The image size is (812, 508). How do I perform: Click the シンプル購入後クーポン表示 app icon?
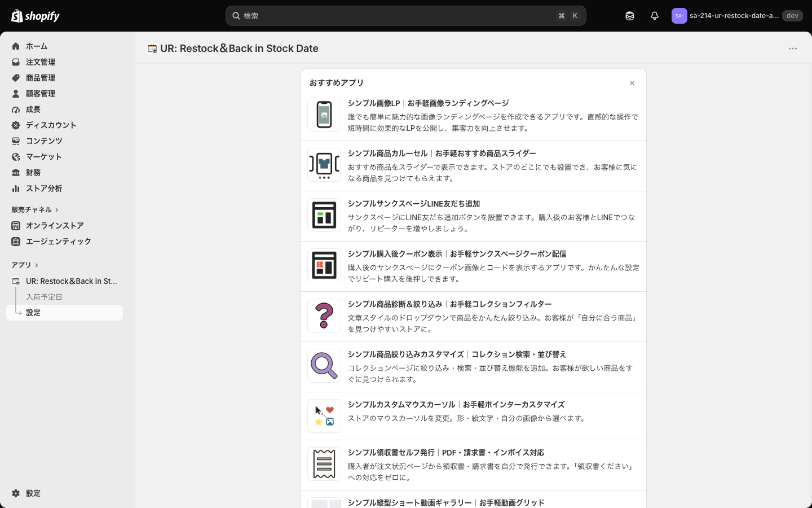tap(324, 265)
